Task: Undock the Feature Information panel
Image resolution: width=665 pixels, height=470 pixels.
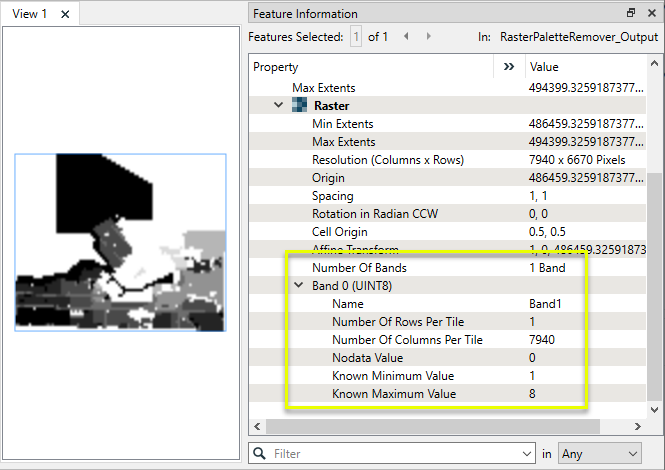Action: click(630, 14)
